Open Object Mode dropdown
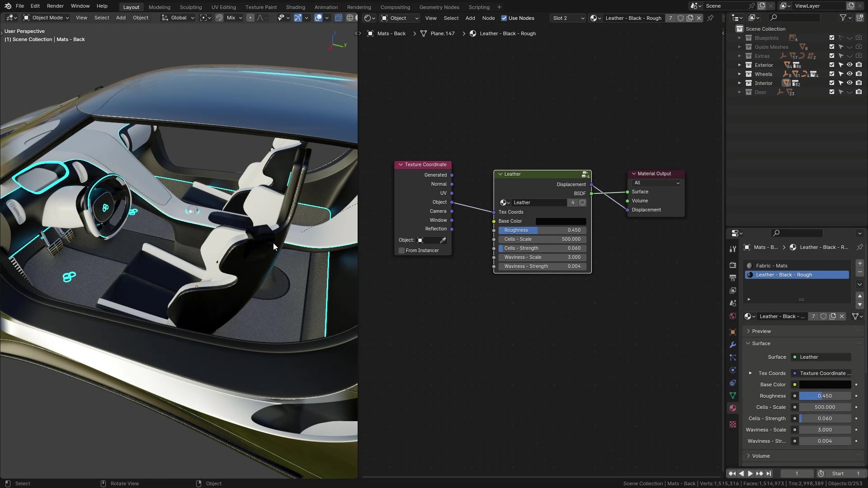This screenshot has width=868, height=488. point(46,18)
